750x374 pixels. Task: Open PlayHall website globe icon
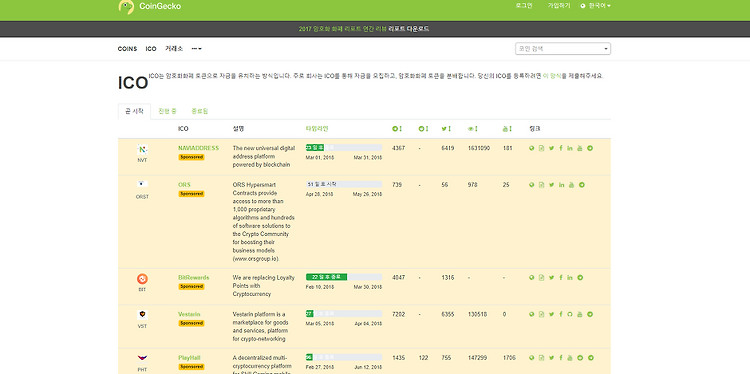531,358
